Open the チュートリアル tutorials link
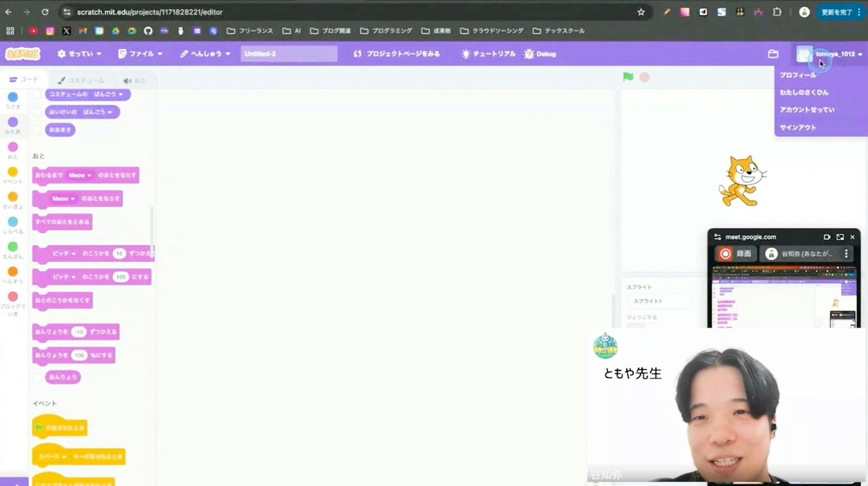This screenshot has height=486, width=868. (488, 54)
